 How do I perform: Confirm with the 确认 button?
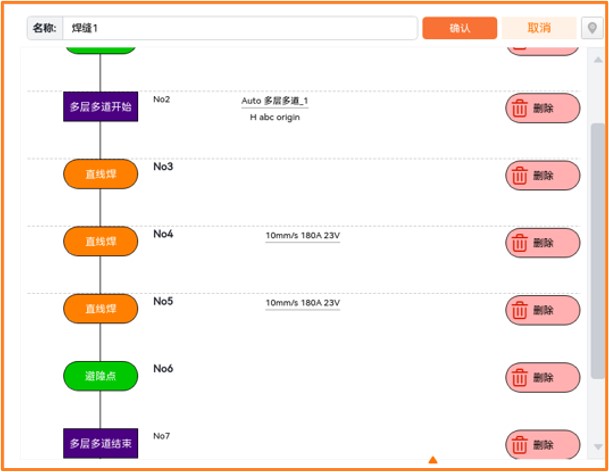(x=459, y=28)
